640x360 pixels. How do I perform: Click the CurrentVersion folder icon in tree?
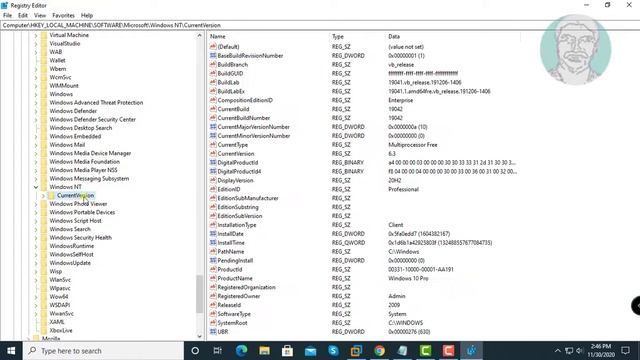click(51, 196)
